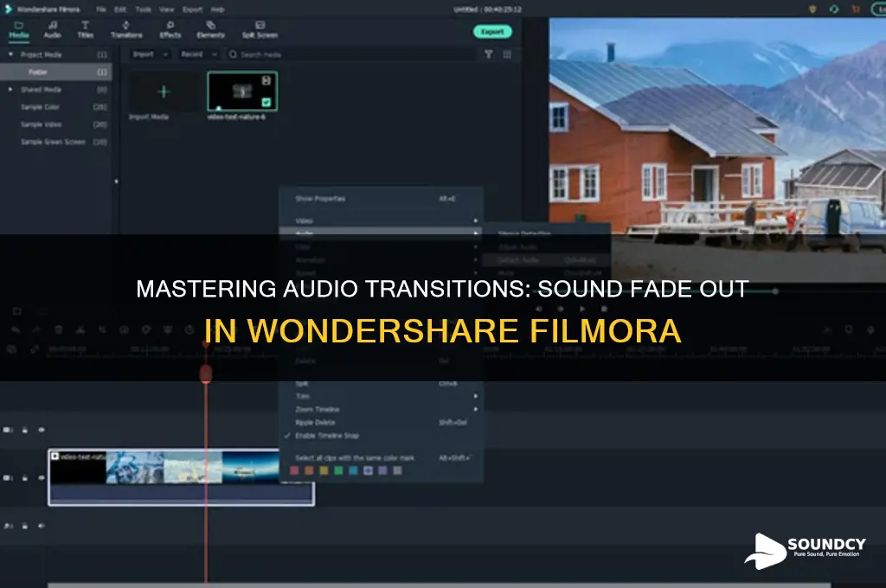Toggle lock on top video track
886x588 pixels.
coord(25,430)
